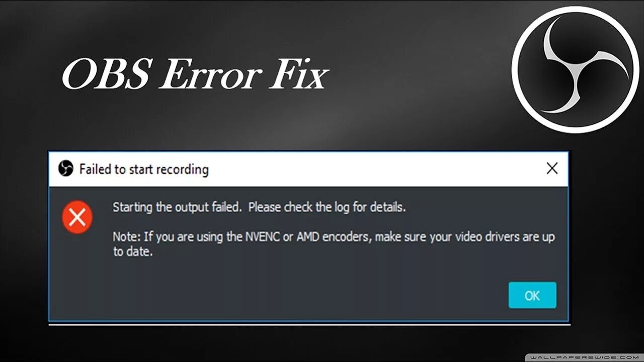644x362 pixels.
Task: Click the white line beneath the dialog
Action: pyautogui.click(x=309, y=325)
